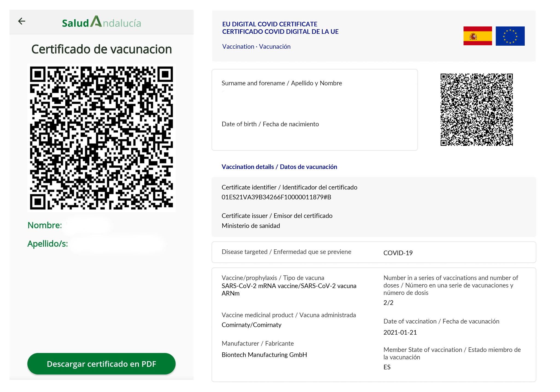
Task: Download the certificate as PDF
Action: click(101, 364)
